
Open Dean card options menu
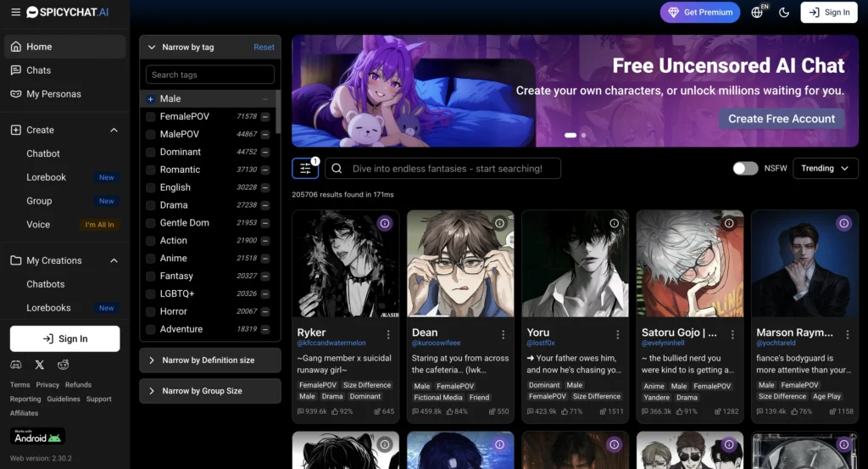503,334
